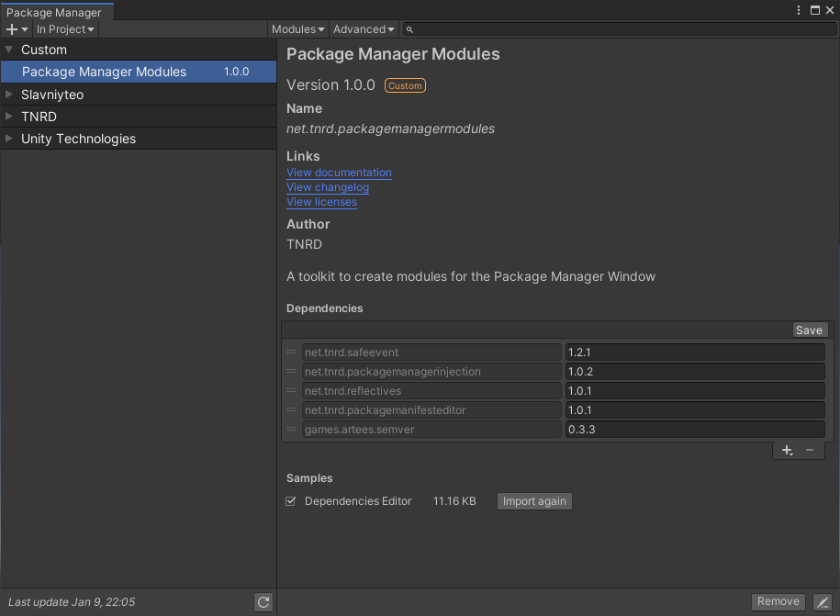The width and height of the screenshot is (840, 616).
Task: Refresh the package list
Action: pos(263,601)
